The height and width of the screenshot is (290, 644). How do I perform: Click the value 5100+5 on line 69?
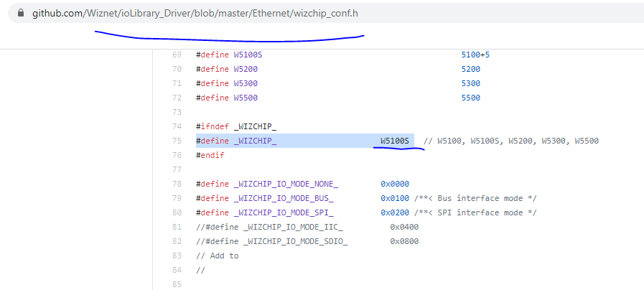475,55
